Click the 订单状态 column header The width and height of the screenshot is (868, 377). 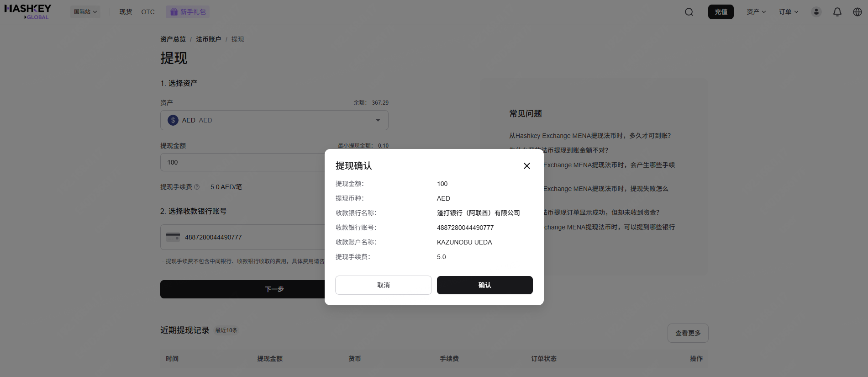(x=544, y=359)
